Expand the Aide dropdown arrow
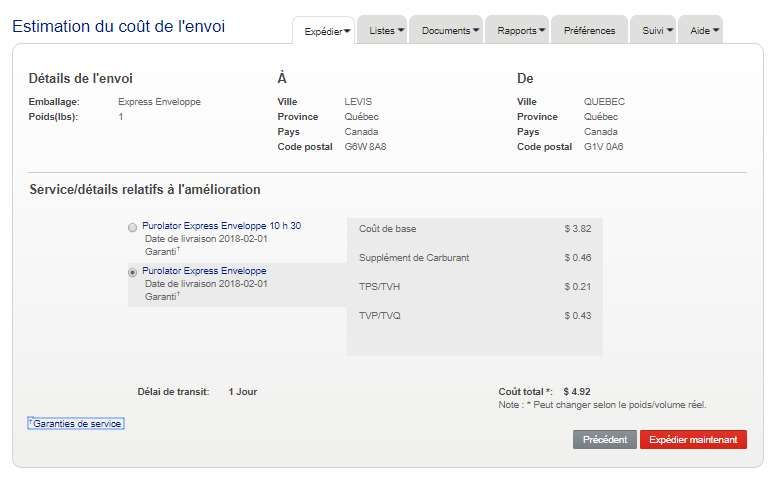 pyautogui.click(x=716, y=31)
